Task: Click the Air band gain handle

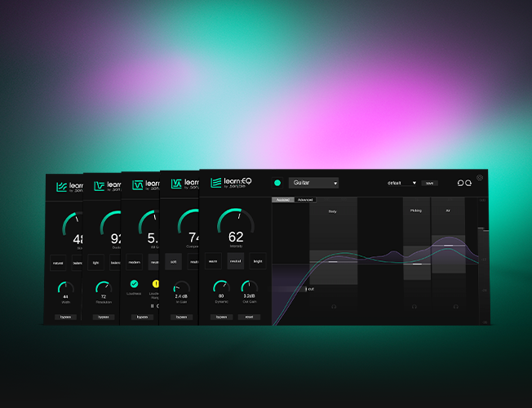Action: (448, 246)
